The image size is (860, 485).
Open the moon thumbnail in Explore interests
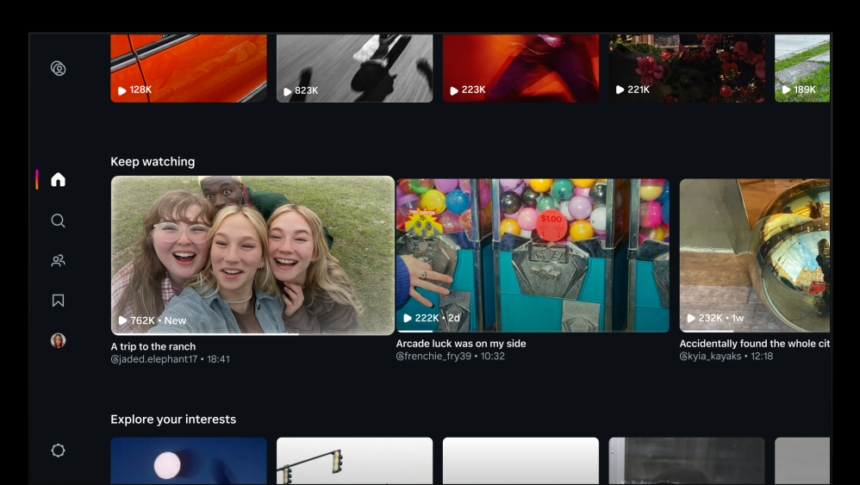point(189,460)
